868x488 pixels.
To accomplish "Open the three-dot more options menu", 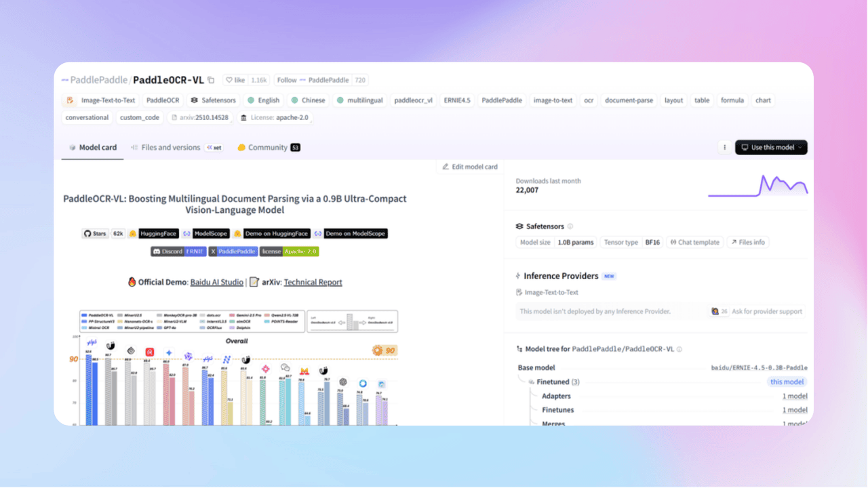I will coord(724,147).
